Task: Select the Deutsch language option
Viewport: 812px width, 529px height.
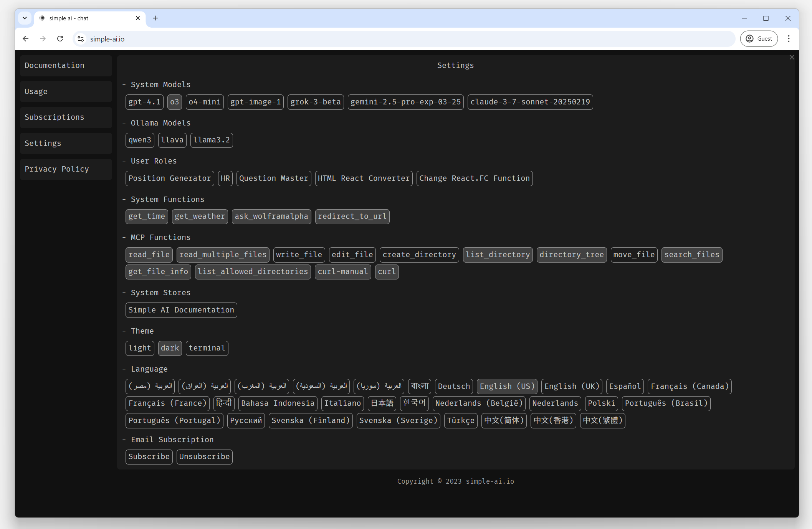Action: (454, 387)
